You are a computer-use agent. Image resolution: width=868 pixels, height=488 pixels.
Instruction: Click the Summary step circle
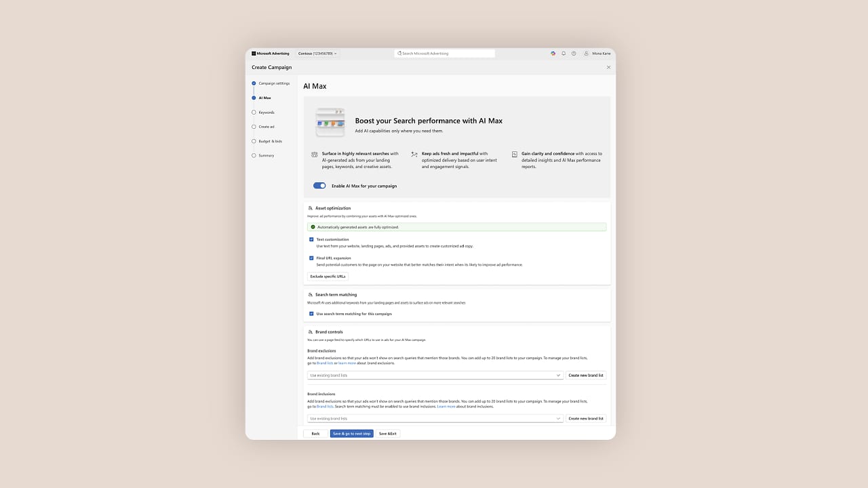tap(254, 155)
